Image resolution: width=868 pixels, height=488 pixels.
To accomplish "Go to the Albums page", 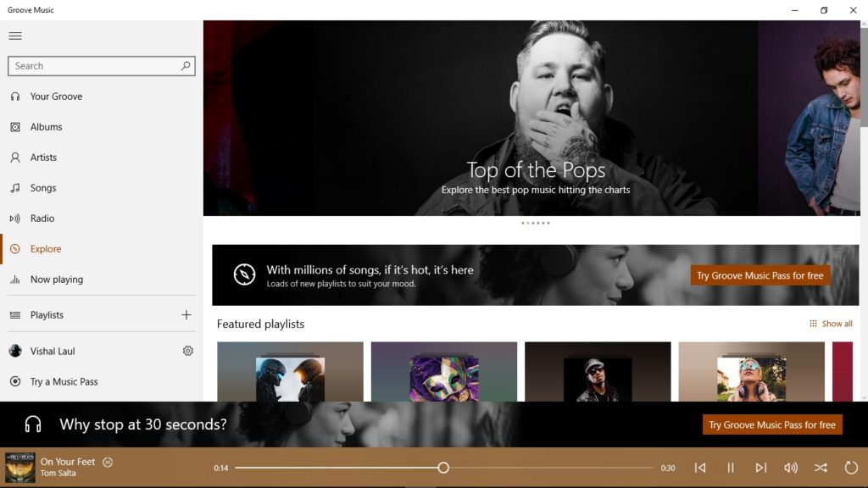I will pos(46,127).
